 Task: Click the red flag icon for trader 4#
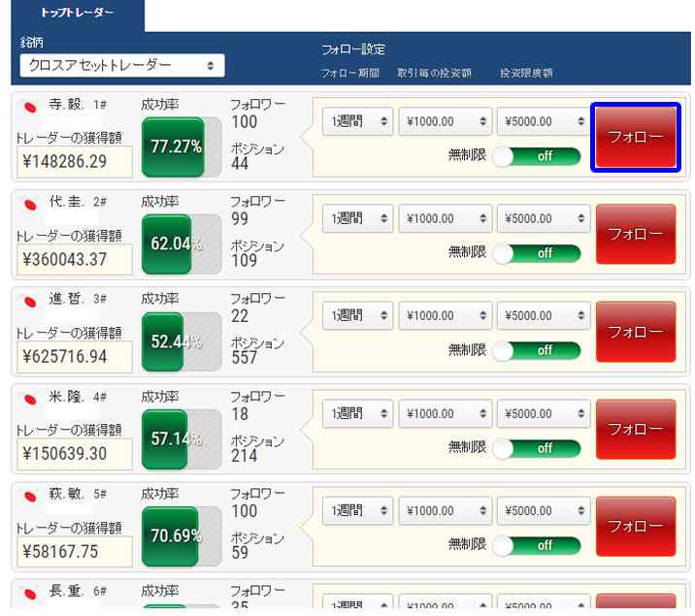(30, 400)
